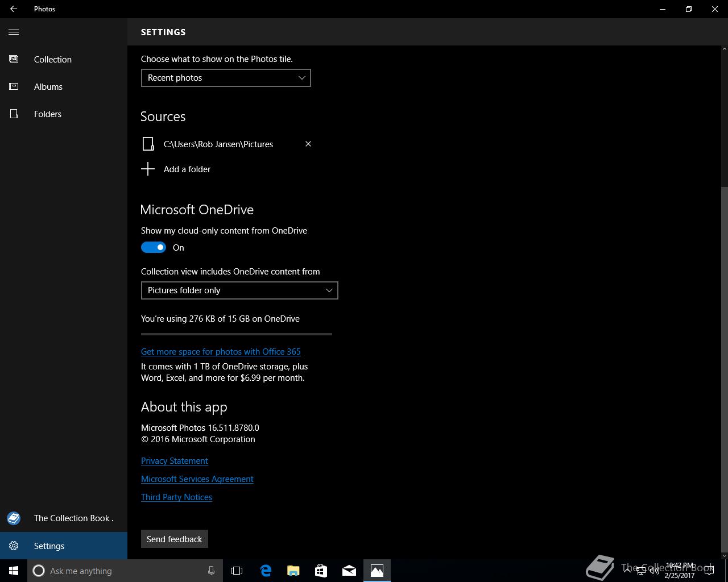Image resolution: width=728 pixels, height=582 pixels.
Task: Open the Albums view
Action: 64,86
